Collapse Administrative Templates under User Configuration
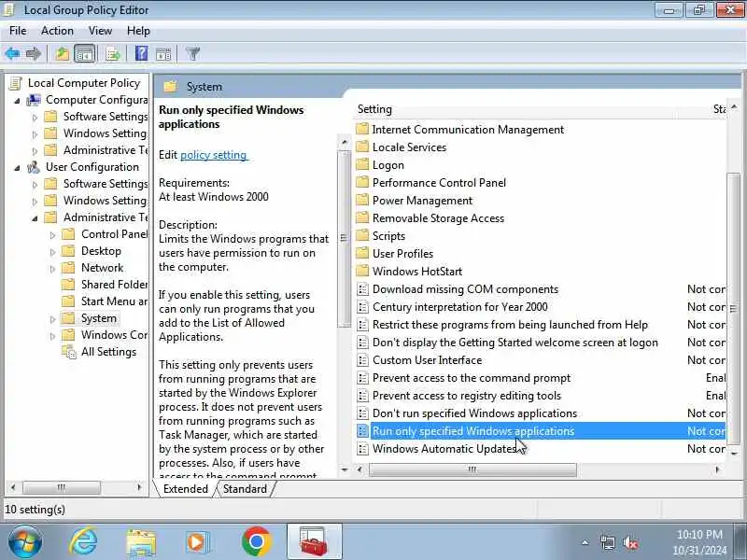This screenshot has height=560, width=747. coord(35,218)
